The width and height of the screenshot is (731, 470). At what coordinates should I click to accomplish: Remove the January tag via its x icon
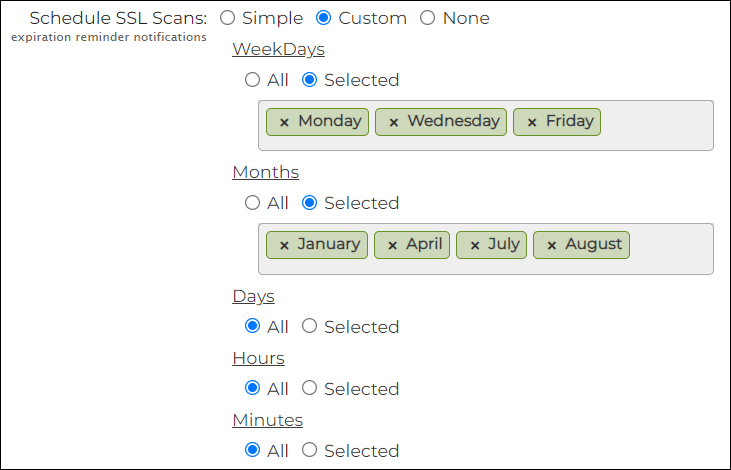284,245
